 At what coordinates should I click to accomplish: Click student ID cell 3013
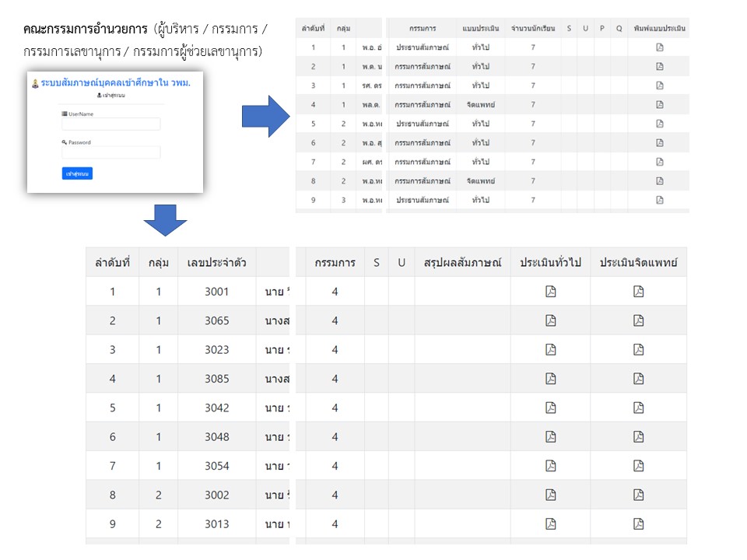tap(217, 523)
